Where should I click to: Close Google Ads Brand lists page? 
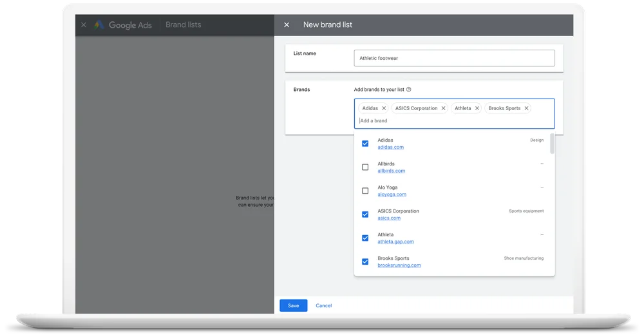pyautogui.click(x=83, y=24)
